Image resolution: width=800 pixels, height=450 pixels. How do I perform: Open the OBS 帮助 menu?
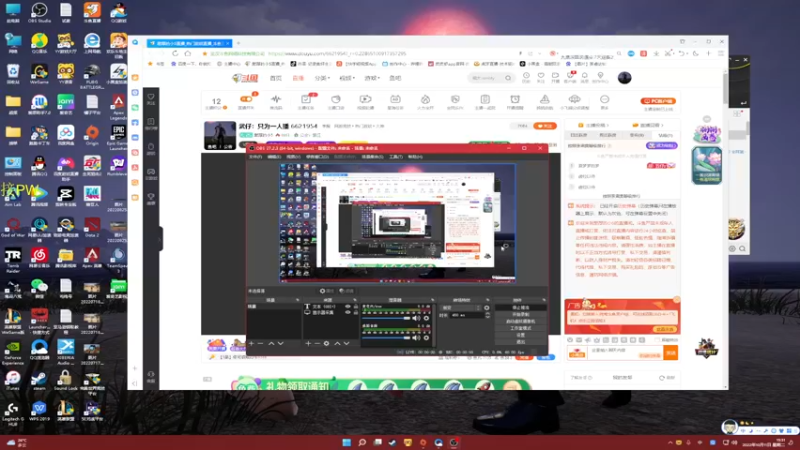click(415, 157)
